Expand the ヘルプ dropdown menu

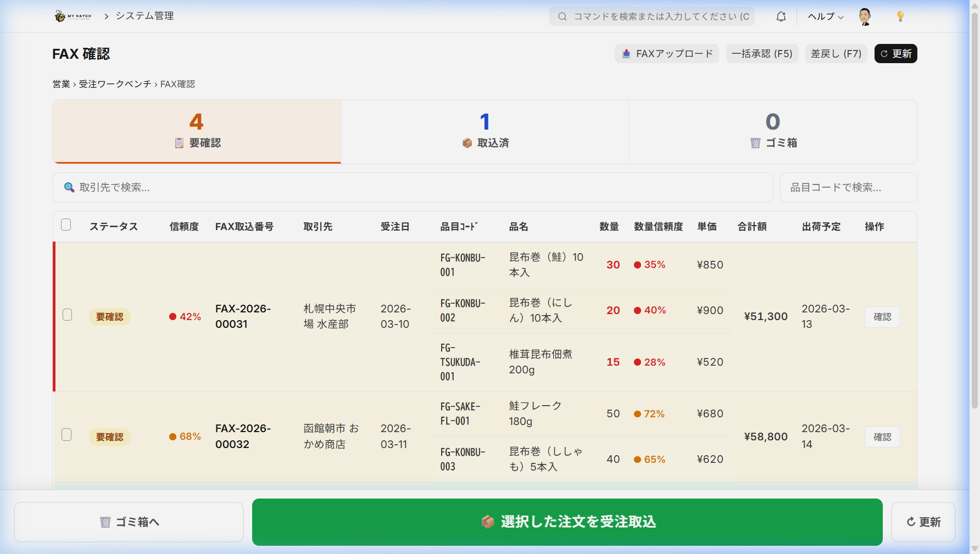[825, 16]
